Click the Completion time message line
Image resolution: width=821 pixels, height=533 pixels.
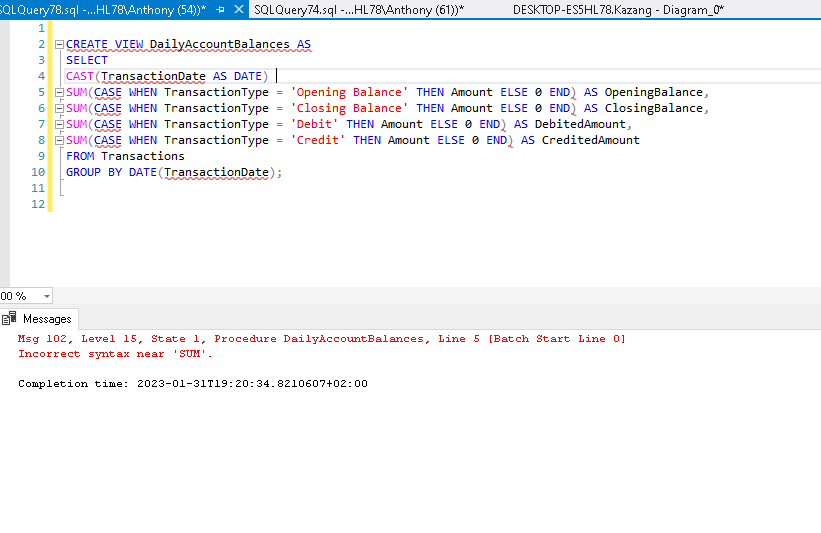coord(193,384)
